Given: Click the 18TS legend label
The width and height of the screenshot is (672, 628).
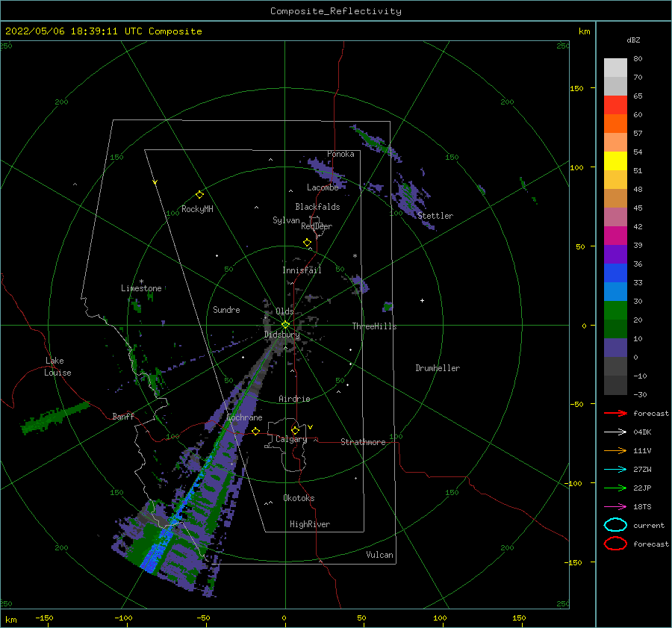Looking at the screenshot, I should [x=642, y=507].
